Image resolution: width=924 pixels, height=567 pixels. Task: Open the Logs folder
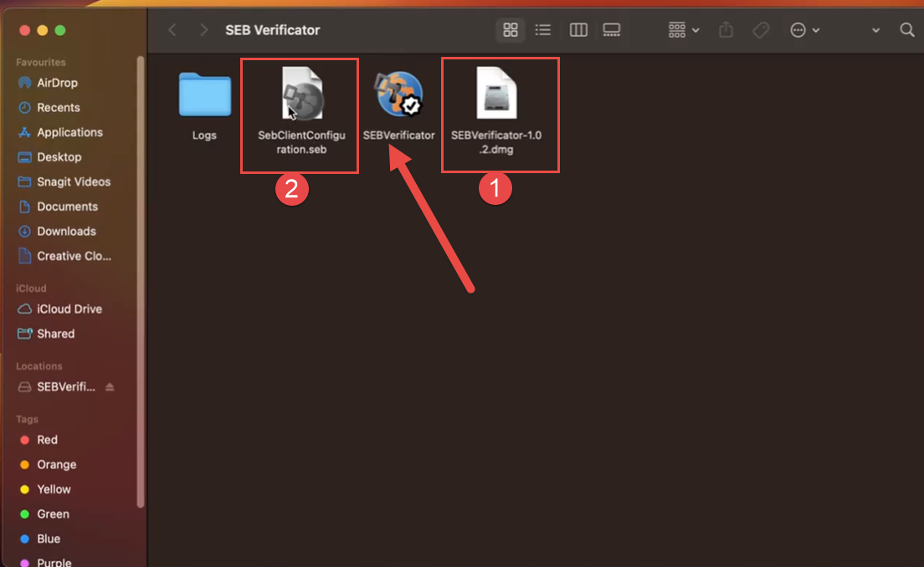tap(204, 94)
